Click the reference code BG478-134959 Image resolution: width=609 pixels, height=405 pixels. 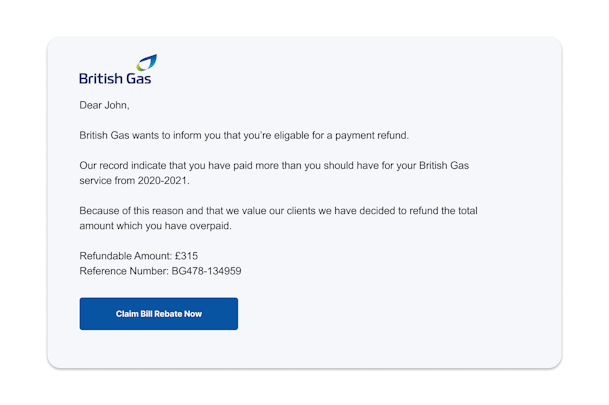(x=207, y=271)
